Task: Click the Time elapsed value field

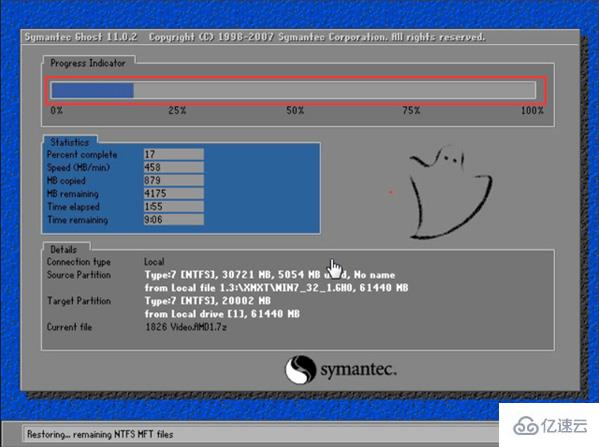Action: pos(174,207)
